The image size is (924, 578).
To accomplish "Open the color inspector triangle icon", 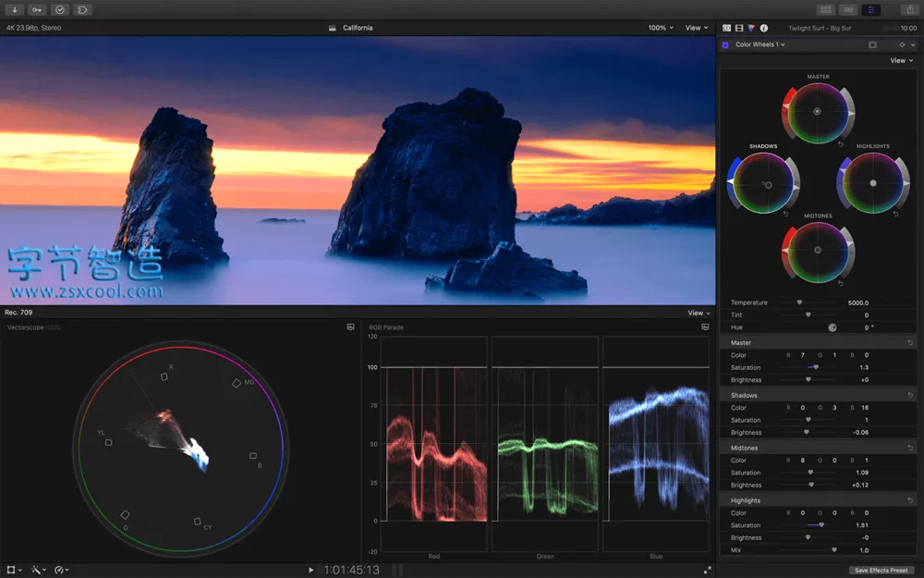I will click(751, 29).
